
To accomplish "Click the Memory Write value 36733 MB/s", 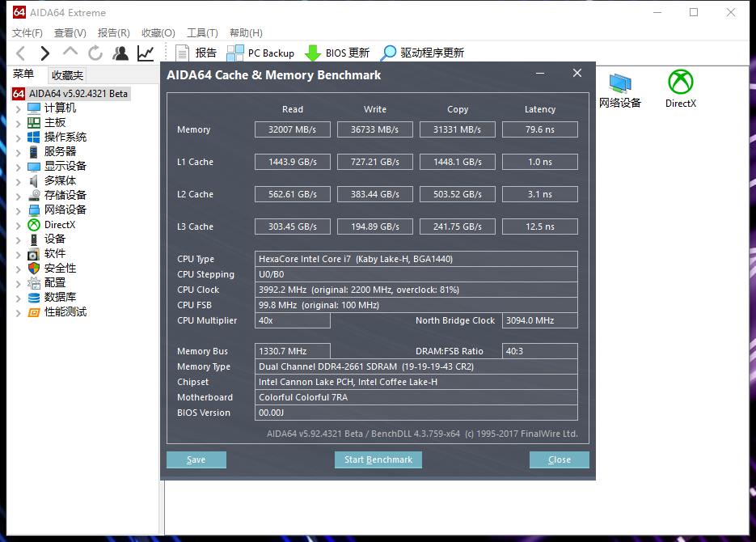I will (x=375, y=129).
